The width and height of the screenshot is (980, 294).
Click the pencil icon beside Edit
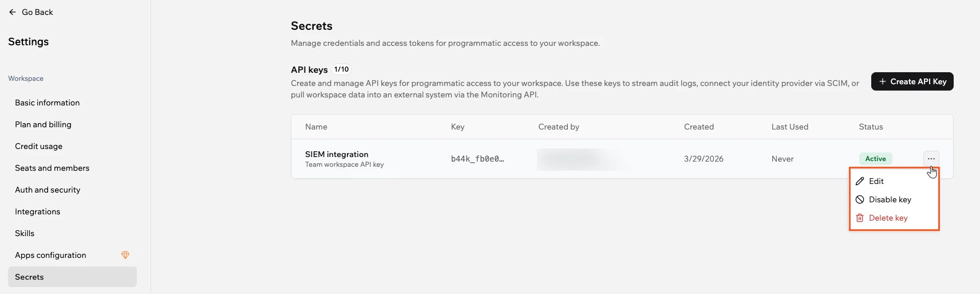[860, 181]
